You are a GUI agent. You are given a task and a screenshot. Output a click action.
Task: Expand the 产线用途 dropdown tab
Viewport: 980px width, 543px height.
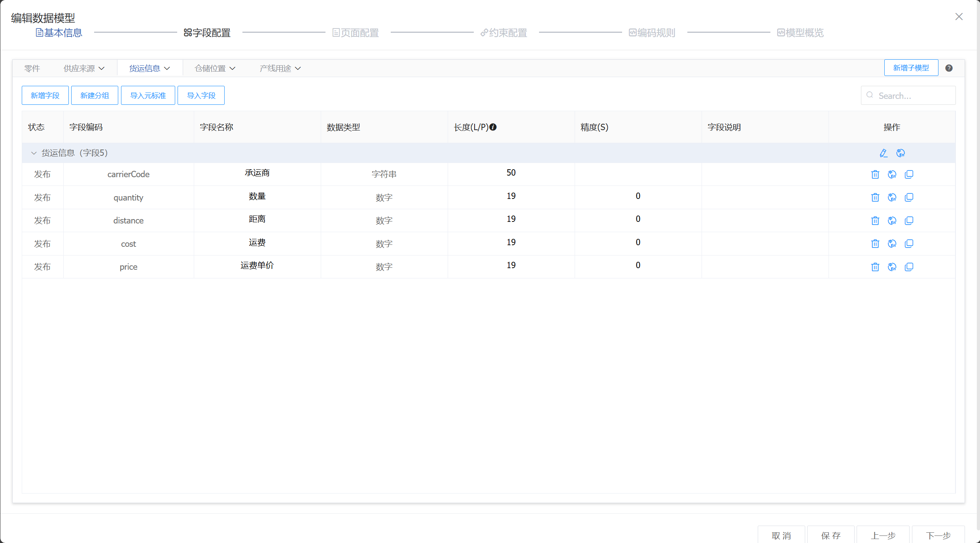[x=280, y=68]
